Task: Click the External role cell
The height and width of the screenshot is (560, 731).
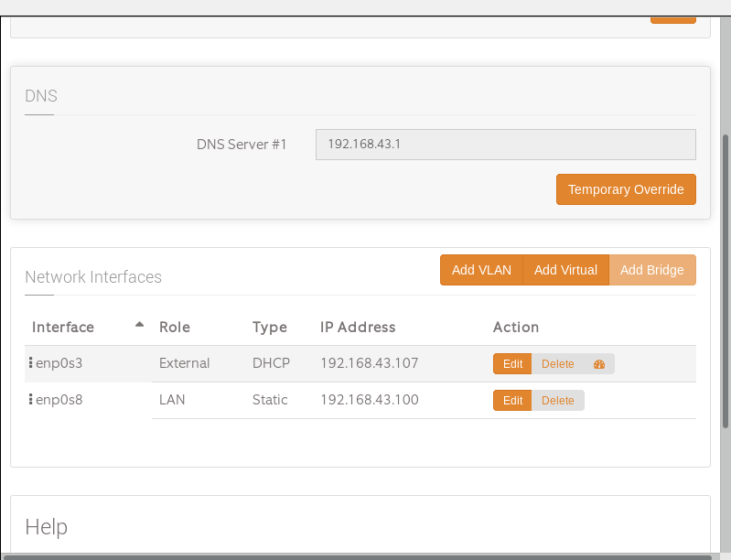Action: (184, 363)
